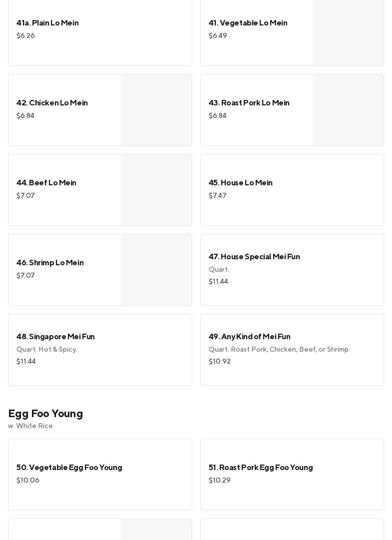Screen dimensions: 392x540
Task: Click the Roast Pork Lo Mein image thumbnail
Action: pyautogui.click(x=348, y=110)
